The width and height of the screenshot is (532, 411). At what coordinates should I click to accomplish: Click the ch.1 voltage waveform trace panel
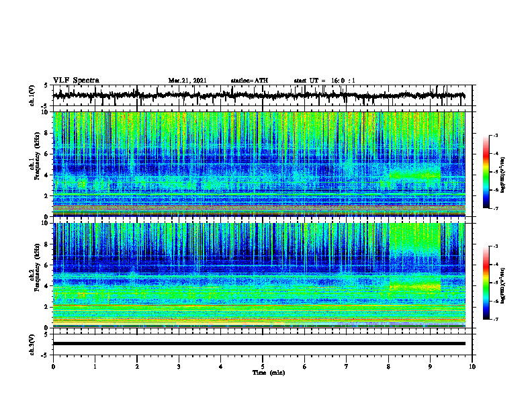click(262, 95)
